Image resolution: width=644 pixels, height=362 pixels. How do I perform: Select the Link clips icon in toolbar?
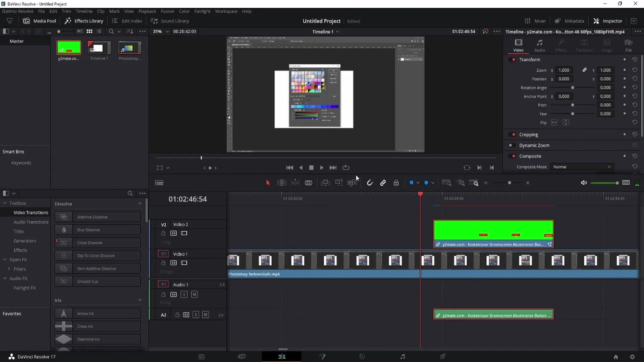(x=383, y=183)
